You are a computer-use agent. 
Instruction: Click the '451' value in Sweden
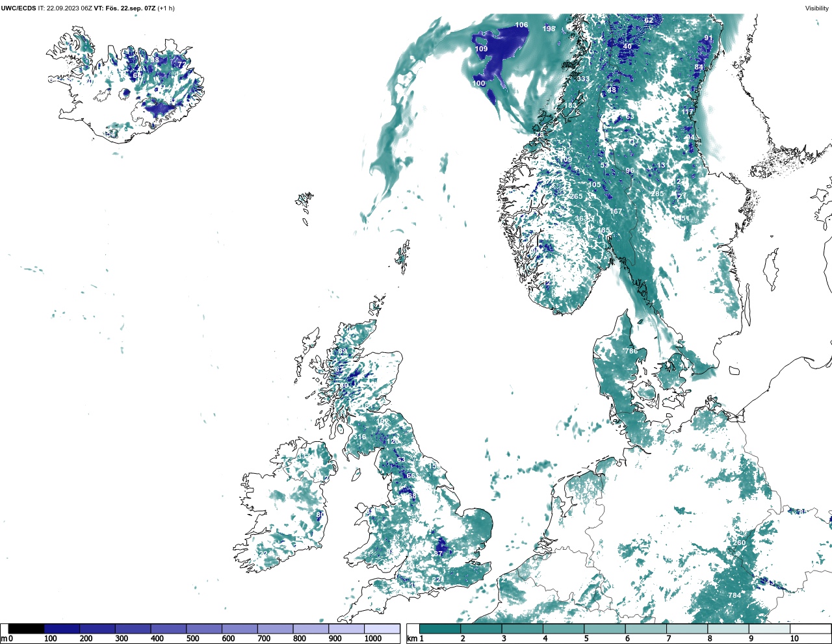click(x=684, y=219)
